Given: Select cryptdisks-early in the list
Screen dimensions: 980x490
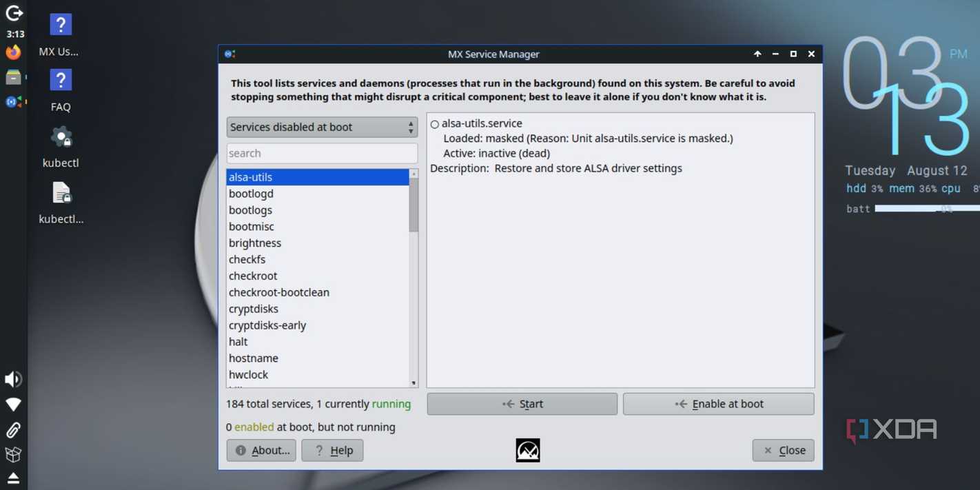Looking at the screenshot, I should tap(318, 325).
